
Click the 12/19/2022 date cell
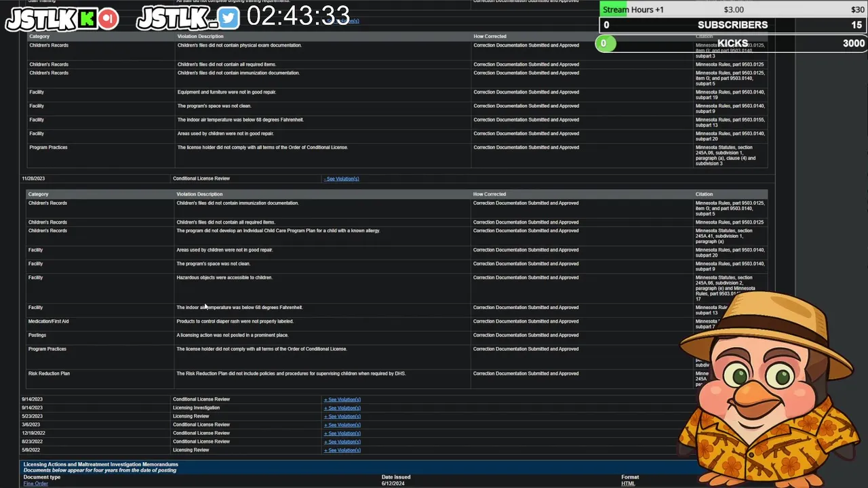pos(33,433)
